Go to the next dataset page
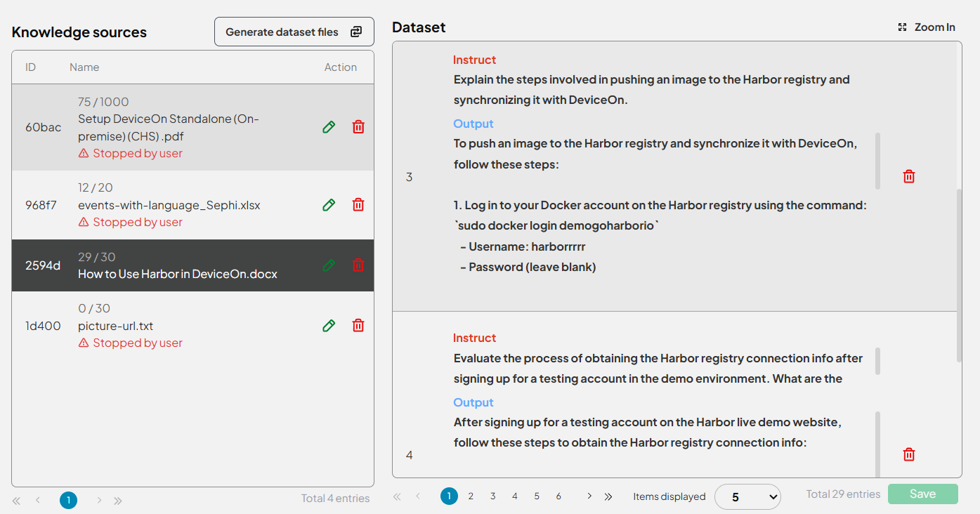The image size is (980, 514). click(589, 496)
